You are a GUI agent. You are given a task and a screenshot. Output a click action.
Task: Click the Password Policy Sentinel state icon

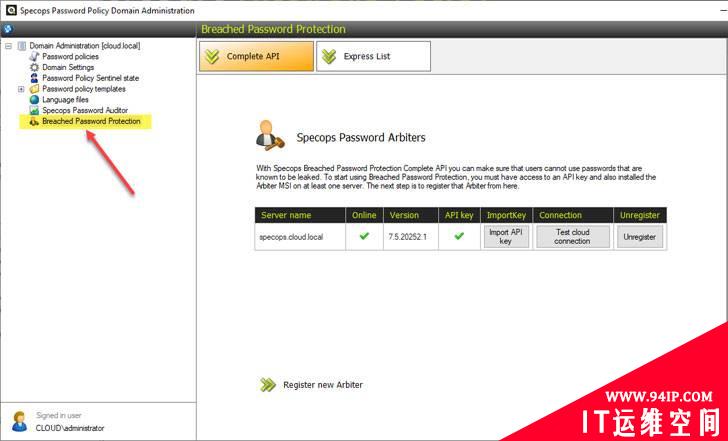point(34,78)
